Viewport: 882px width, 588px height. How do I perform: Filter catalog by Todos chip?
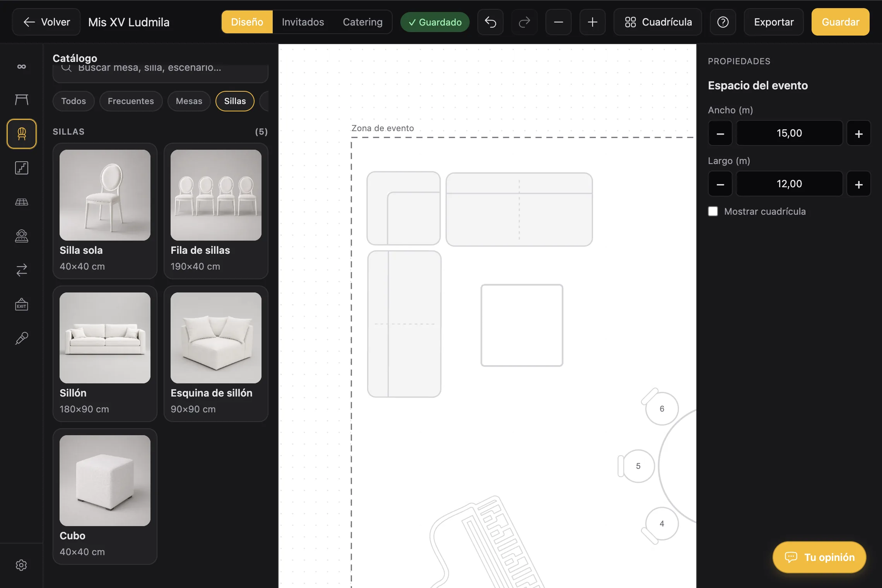[73, 101]
